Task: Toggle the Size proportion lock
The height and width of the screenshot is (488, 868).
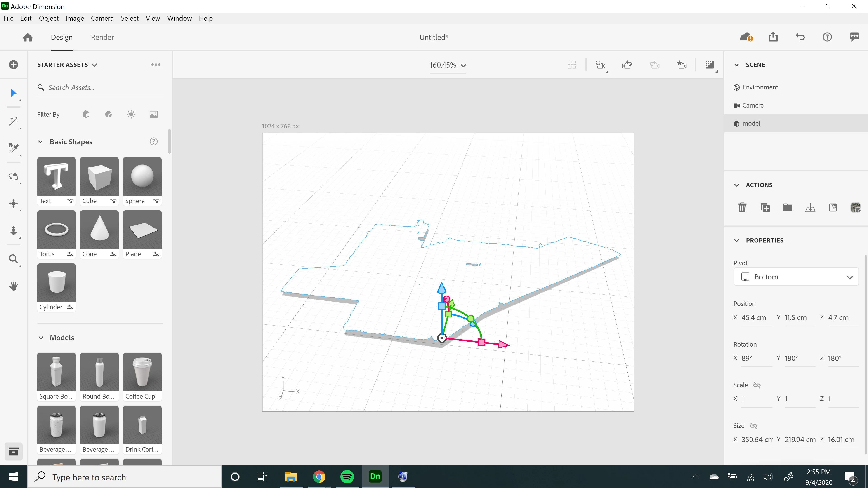Action: coord(753,426)
